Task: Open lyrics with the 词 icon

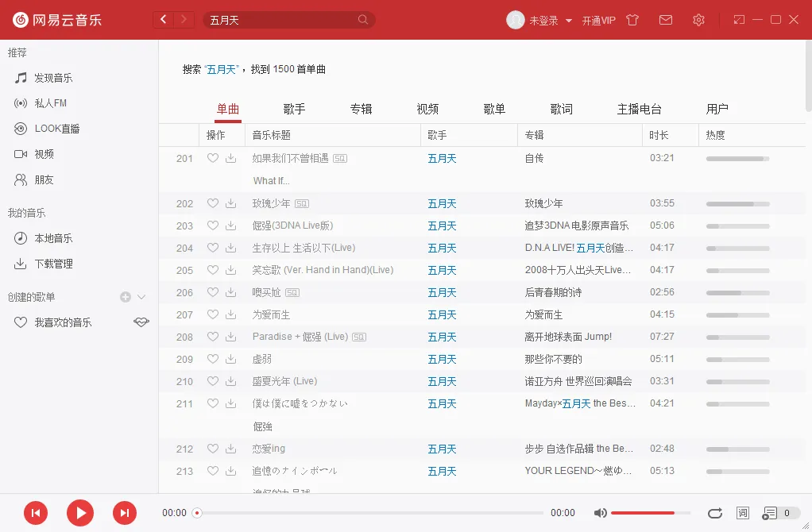Action: 743,513
